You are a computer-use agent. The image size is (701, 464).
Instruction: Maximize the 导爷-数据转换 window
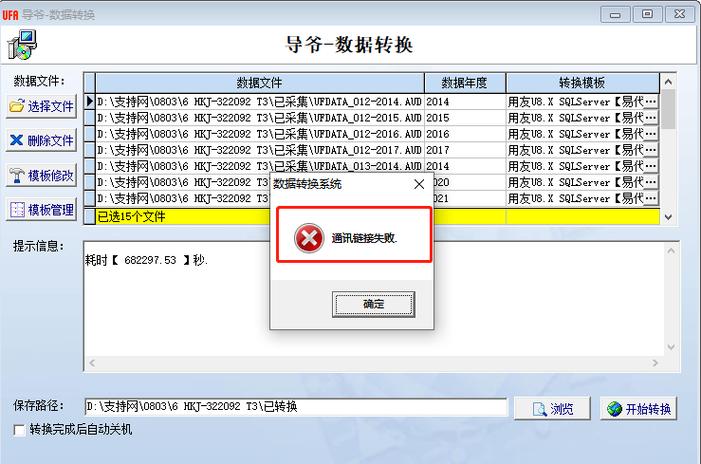pyautogui.click(x=647, y=15)
